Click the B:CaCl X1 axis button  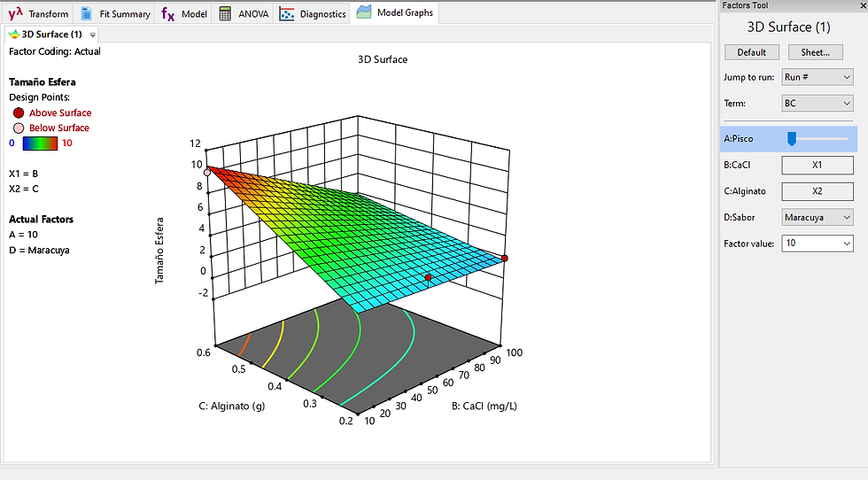coord(817,165)
